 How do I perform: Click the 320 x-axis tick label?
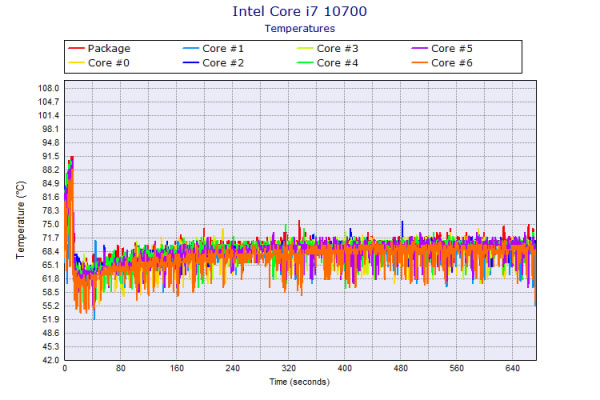coord(289,368)
